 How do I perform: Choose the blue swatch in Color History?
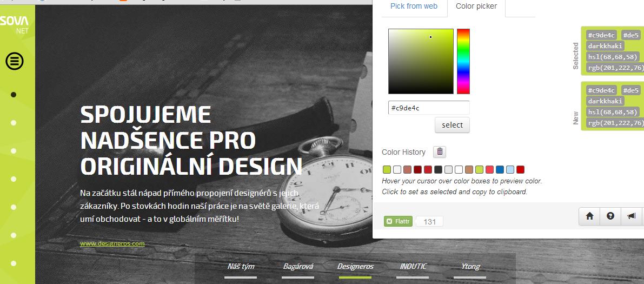500,169
